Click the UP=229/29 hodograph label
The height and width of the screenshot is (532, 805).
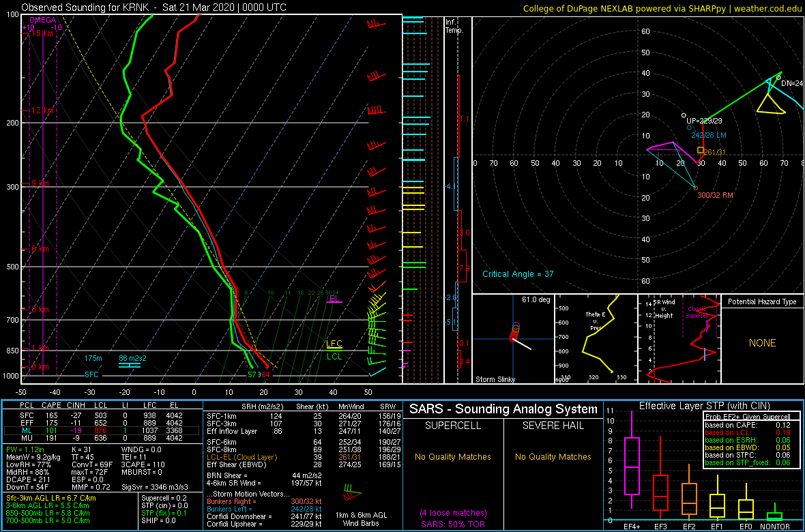[x=705, y=120]
